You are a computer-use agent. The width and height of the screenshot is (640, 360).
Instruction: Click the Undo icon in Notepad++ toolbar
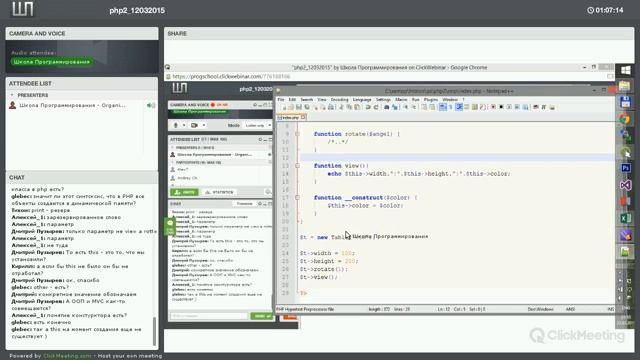(368, 107)
